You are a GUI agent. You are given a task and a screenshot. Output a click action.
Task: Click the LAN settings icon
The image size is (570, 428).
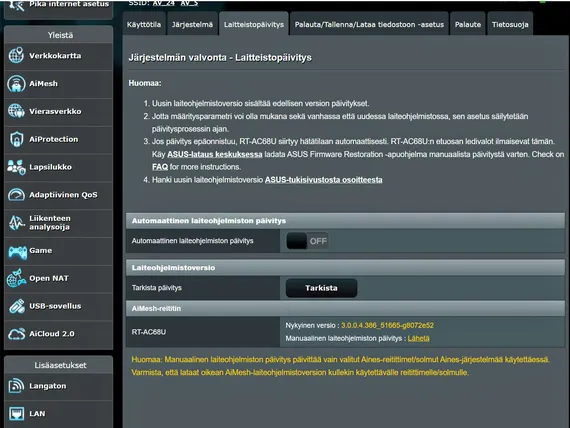tap(16, 413)
